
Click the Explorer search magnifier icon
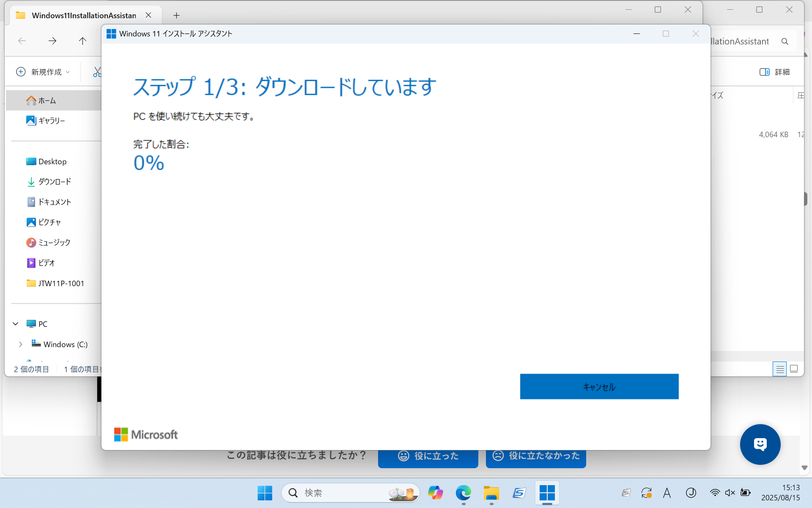pos(785,41)
